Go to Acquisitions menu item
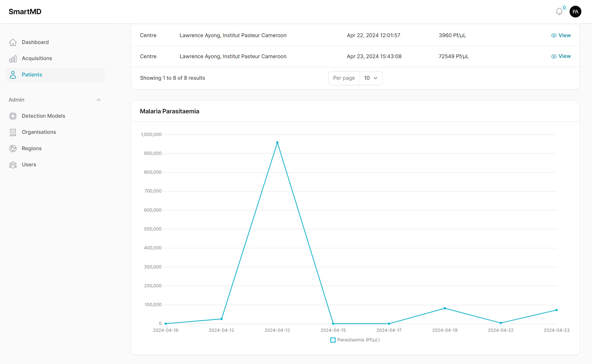The height and width of the screenshot is (364, 592). tap(37, 58)
